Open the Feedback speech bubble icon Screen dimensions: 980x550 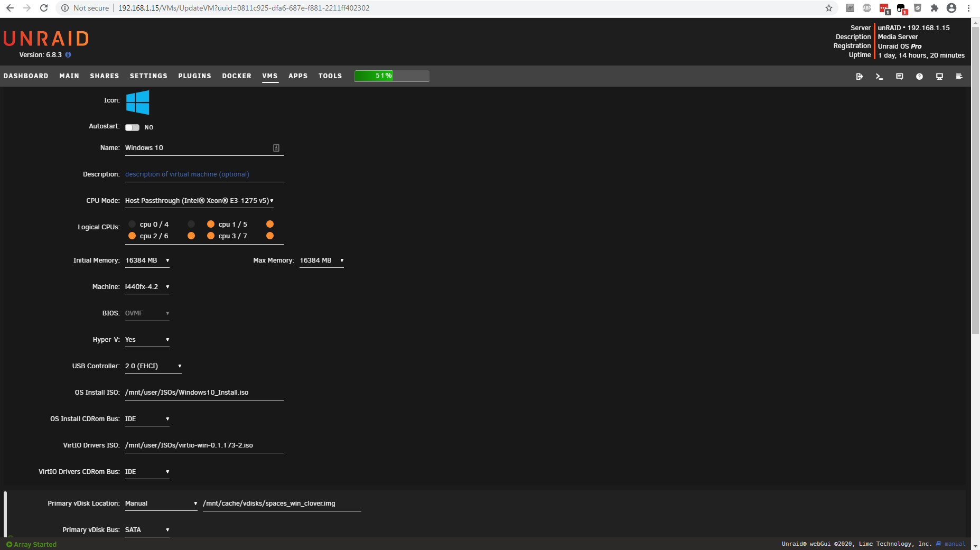899,77
